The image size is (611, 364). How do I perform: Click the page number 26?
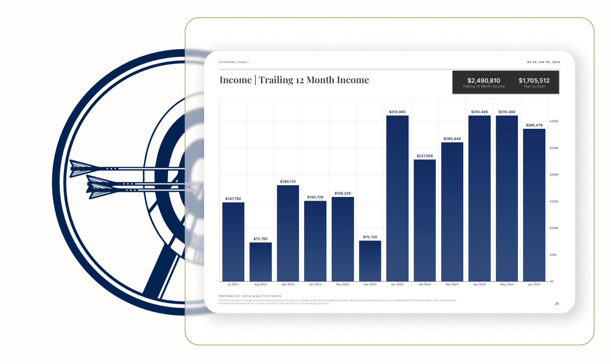click(557, 304)
